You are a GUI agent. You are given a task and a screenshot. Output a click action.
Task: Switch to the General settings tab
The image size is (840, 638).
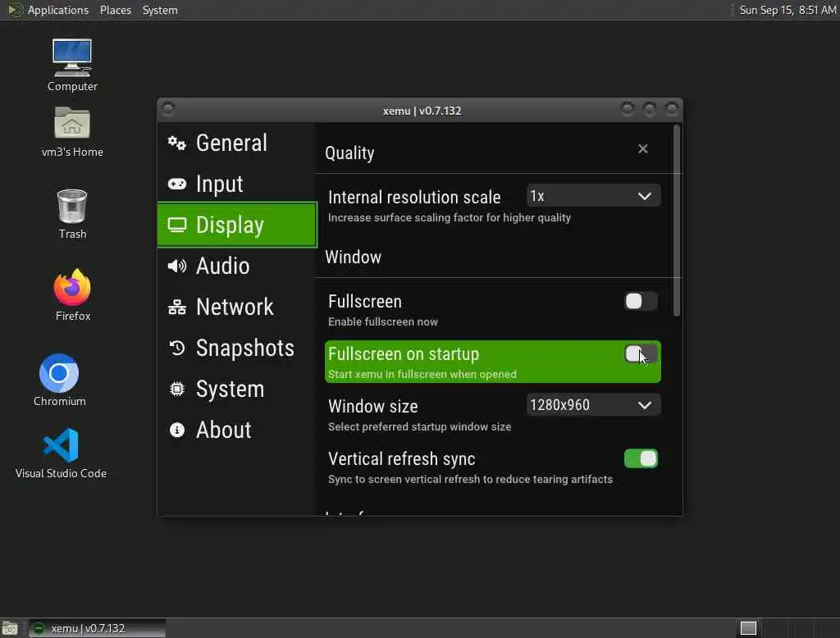point(237,143)
